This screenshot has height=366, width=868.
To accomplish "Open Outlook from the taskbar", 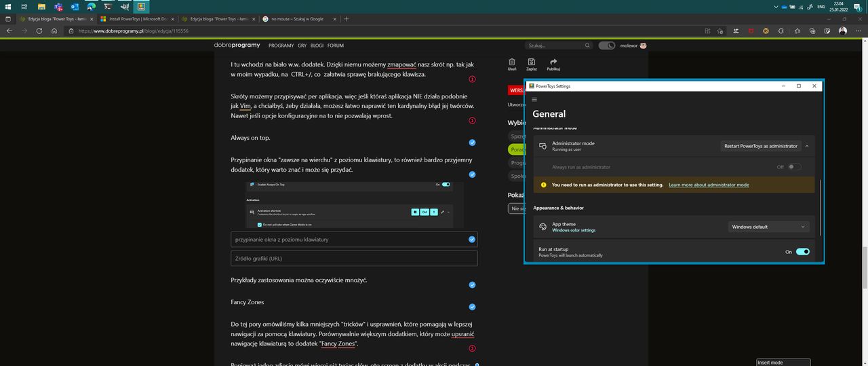I will pyautogui.click(x=75, y=7).
